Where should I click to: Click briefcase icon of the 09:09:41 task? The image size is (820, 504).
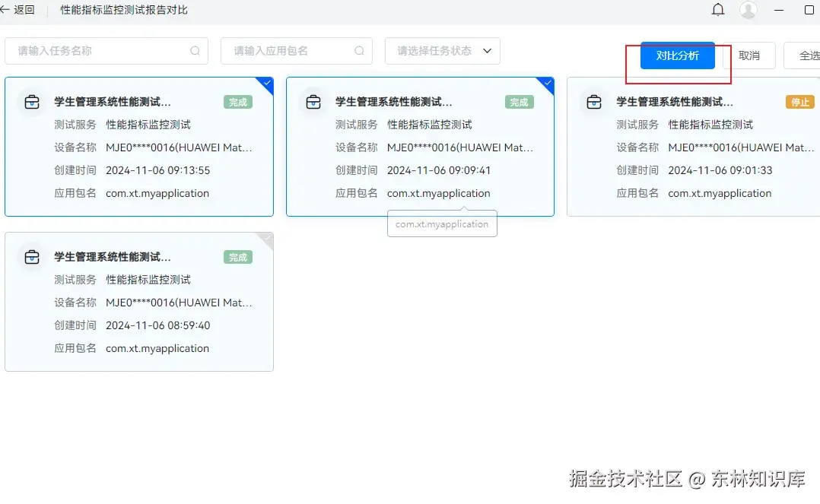point(313,101)
